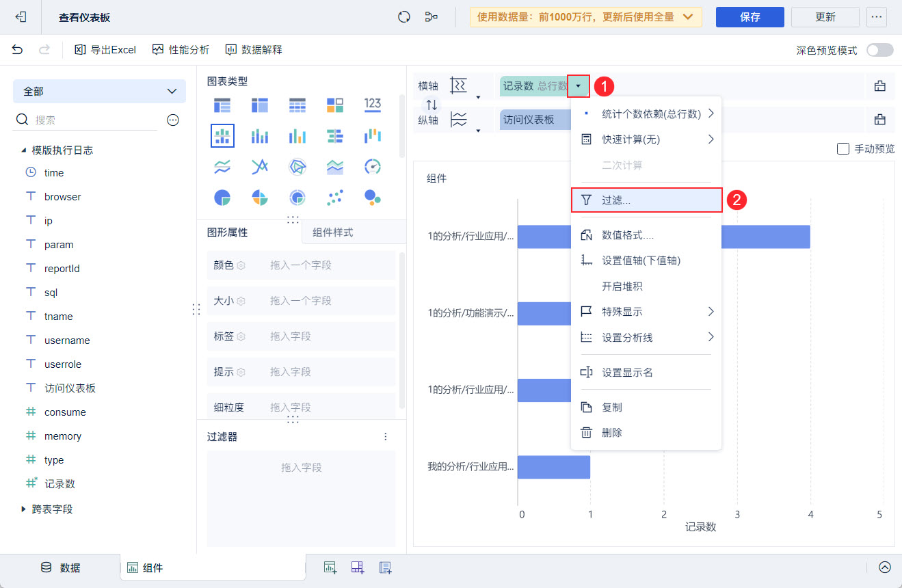Image resolution: width=902 pixels, height=588 pixels.
Task: Switch to the 数据 bottom tab
Action: click(60, 567)
